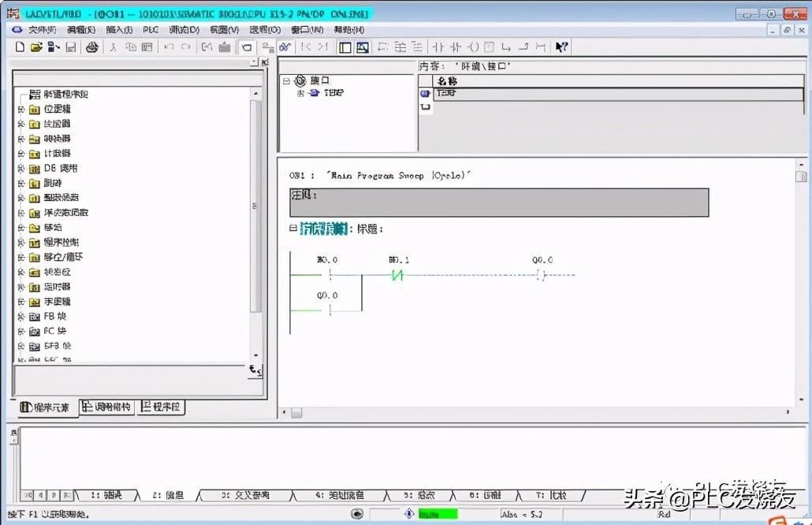The image size is (812, 525).
Task: Expand the FC 块 folder
Action: click(21, 331)
